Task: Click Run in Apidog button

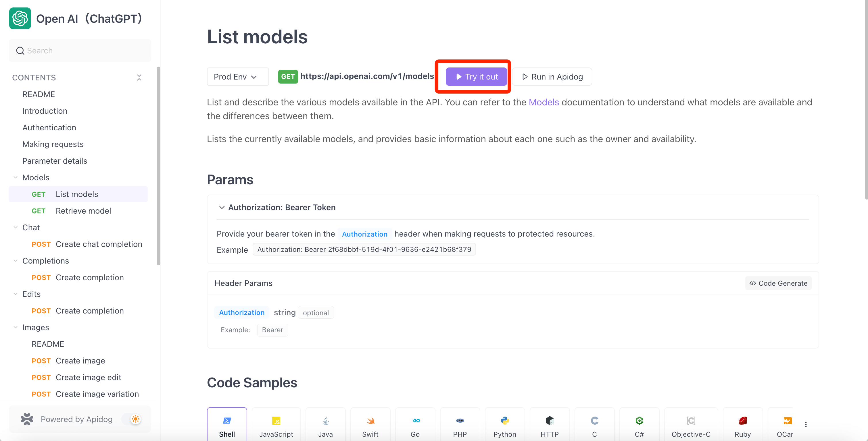Action: pyautogui.click(x=553, y=76)
